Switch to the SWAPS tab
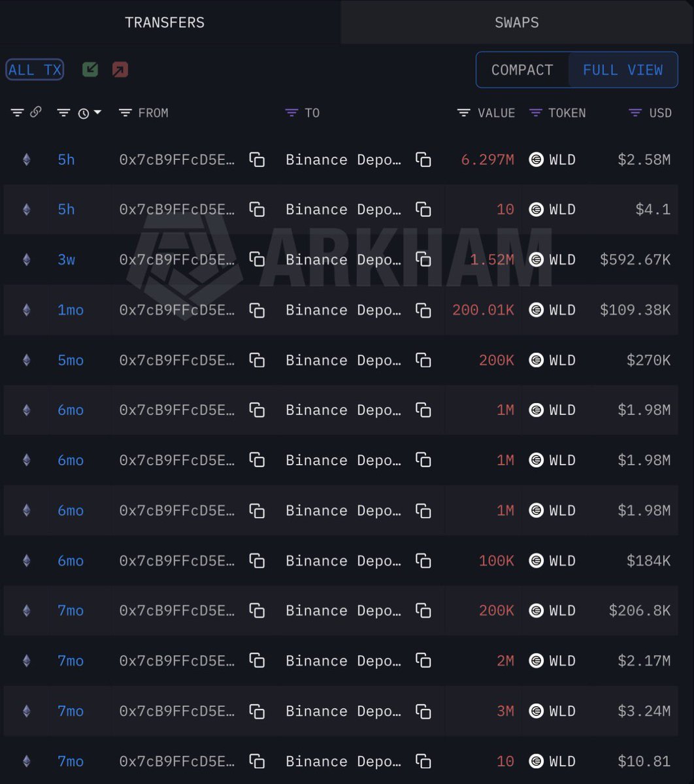 coord(516,22)
